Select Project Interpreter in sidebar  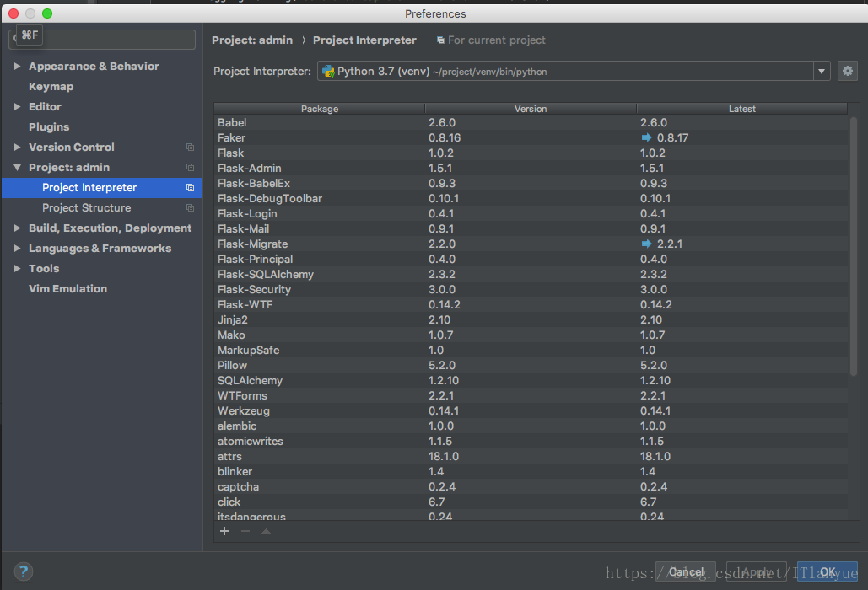pyautogui.click(x=102, y=187)
